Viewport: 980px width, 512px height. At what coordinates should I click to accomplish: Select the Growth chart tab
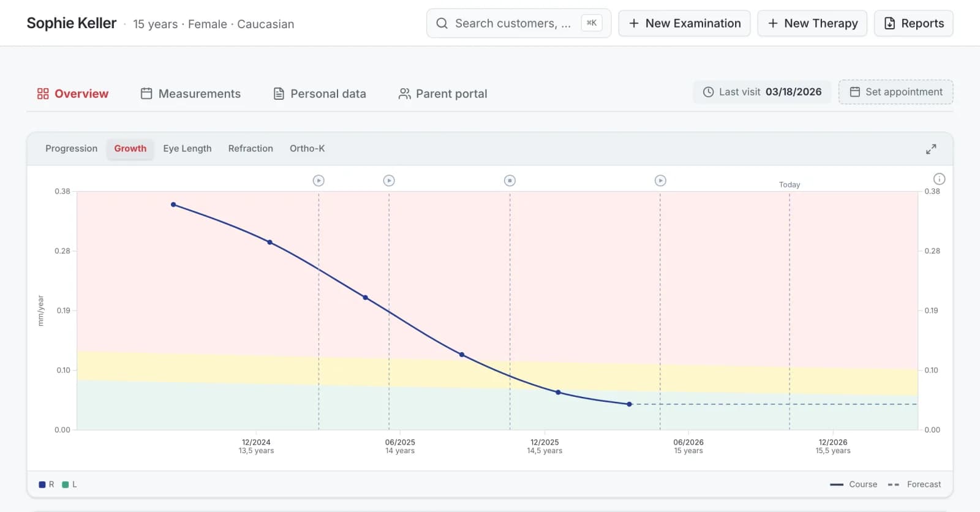pyautogui.click(x=130, y=148)
